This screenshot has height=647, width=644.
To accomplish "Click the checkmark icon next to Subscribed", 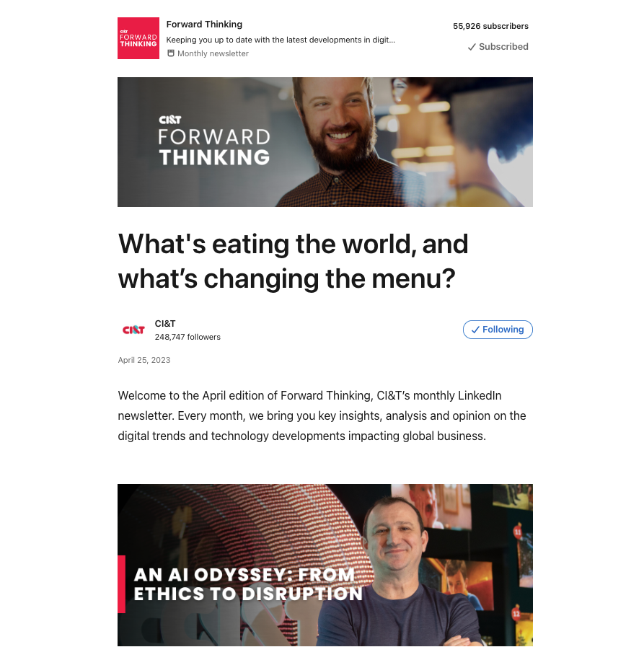I will (472, 47).
